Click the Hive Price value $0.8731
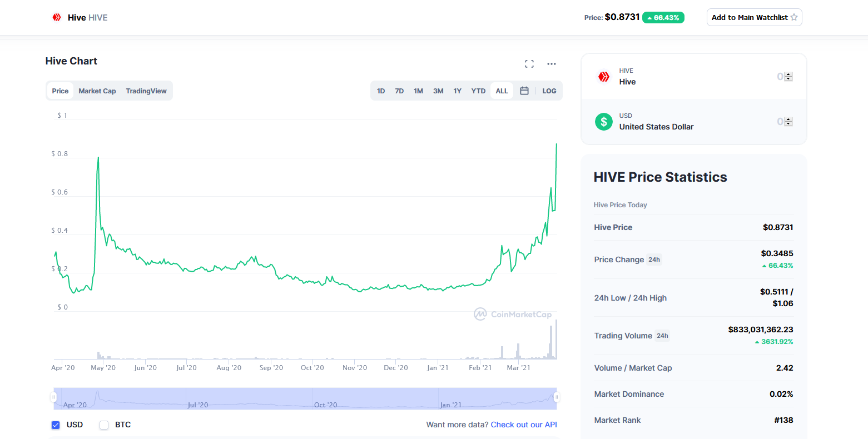 pos(778,227)
